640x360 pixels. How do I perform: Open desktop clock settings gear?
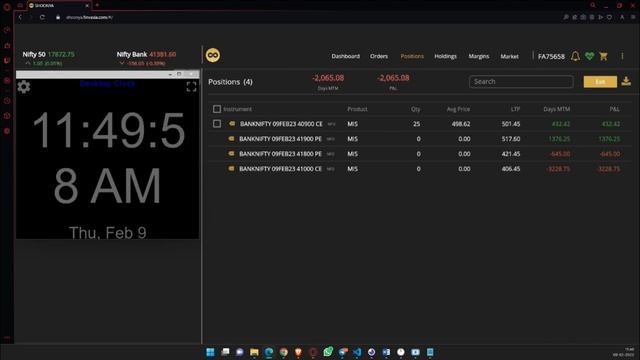click(x=24, y=87)
